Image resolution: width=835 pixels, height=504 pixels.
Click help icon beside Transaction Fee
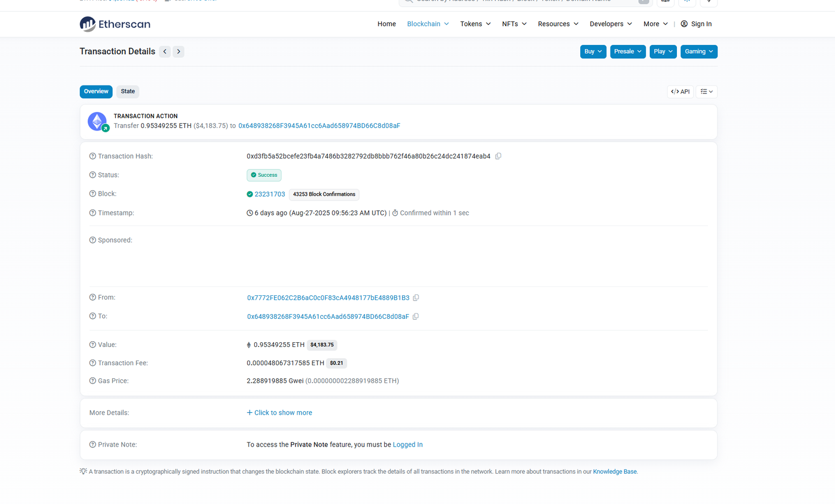[92, 363]
